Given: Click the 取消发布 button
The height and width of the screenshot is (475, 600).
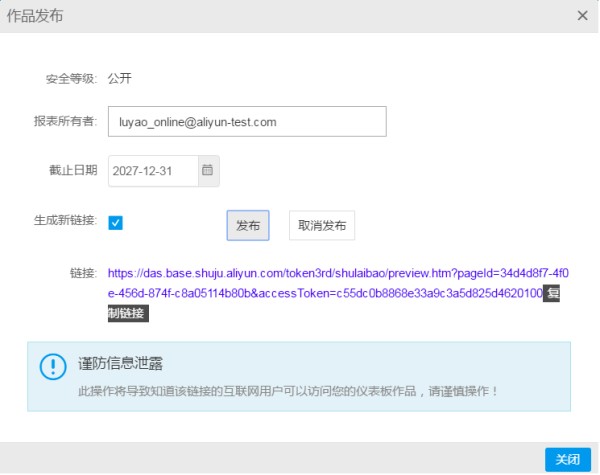Looking at the screenshot, I should pos(322,225).
